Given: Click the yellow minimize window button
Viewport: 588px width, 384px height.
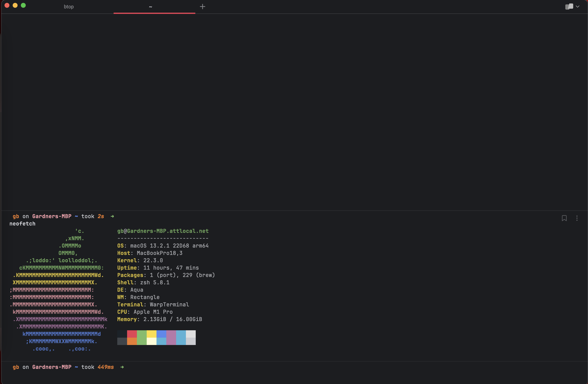Looking at the screenshot, I should [x=15, y=6].
